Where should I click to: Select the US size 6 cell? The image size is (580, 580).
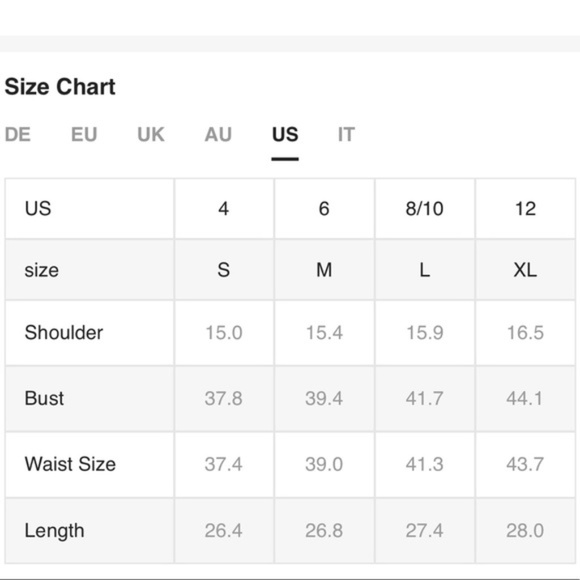click(x=324, y=209)
